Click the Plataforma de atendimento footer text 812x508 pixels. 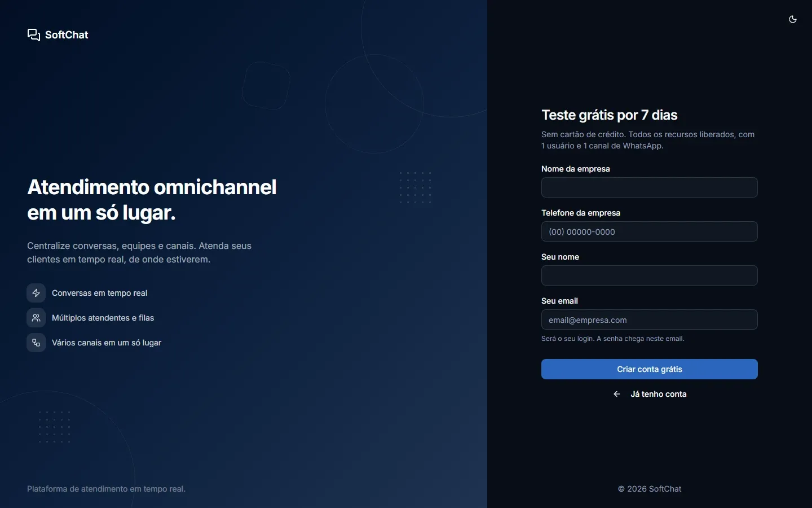click(106, 489)
